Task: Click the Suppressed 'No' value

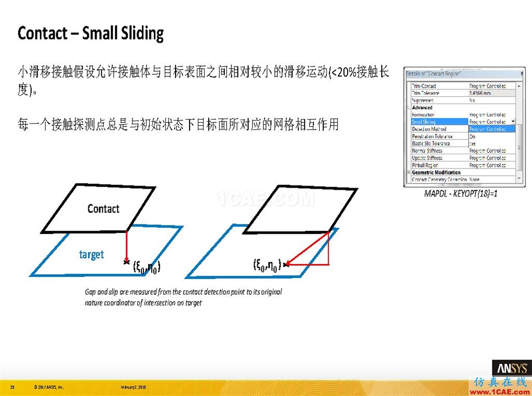Action: pyautogui.click(x=472, y=100)
